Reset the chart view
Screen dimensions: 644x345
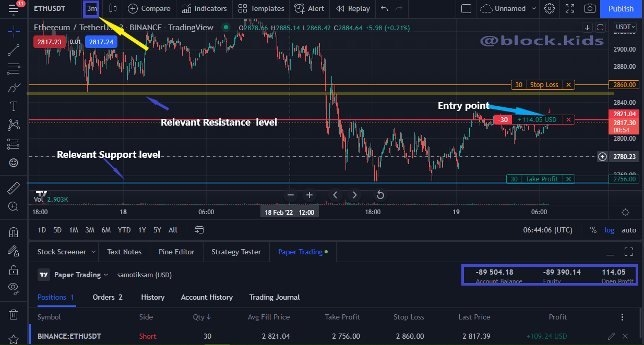pos(380,195)
